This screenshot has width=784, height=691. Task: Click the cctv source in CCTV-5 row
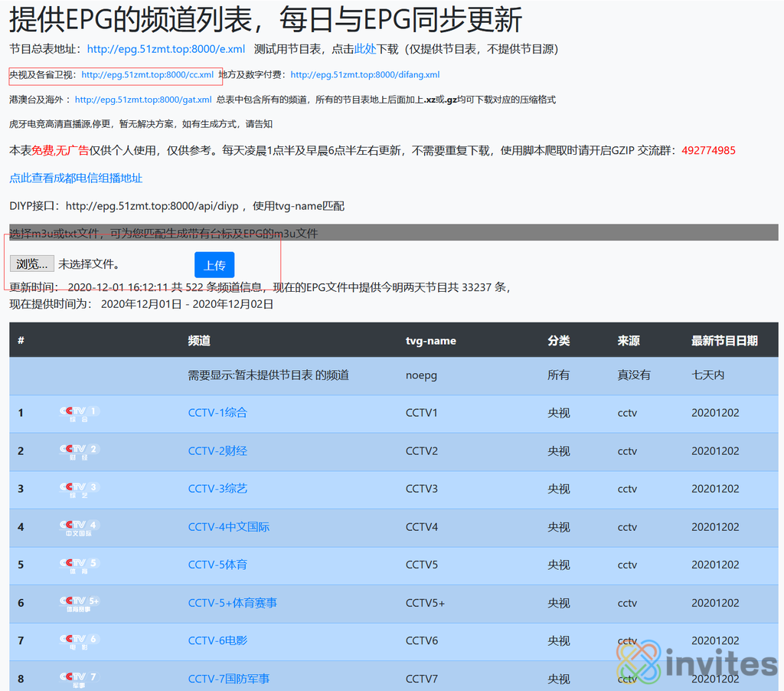pos(627,565)
